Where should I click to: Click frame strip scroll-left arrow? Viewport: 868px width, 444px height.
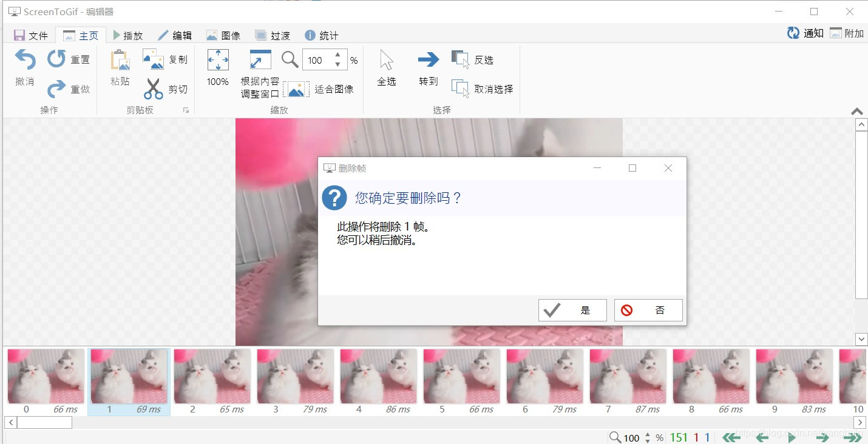coord(10,422)
